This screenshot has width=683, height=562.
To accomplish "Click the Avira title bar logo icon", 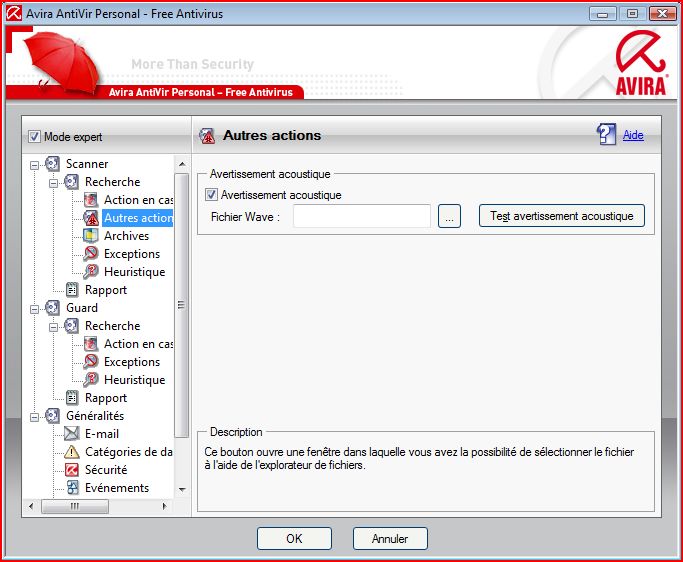I will (x=14, y=14).
